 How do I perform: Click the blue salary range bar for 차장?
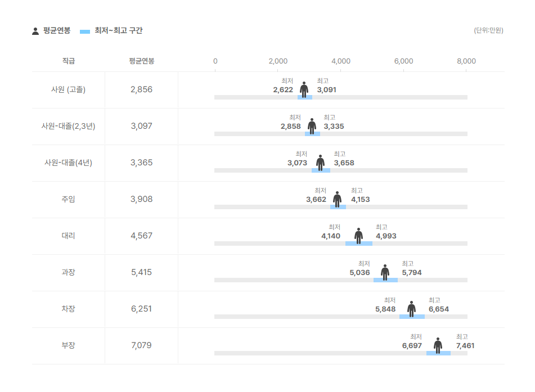[x=412, y=317]
